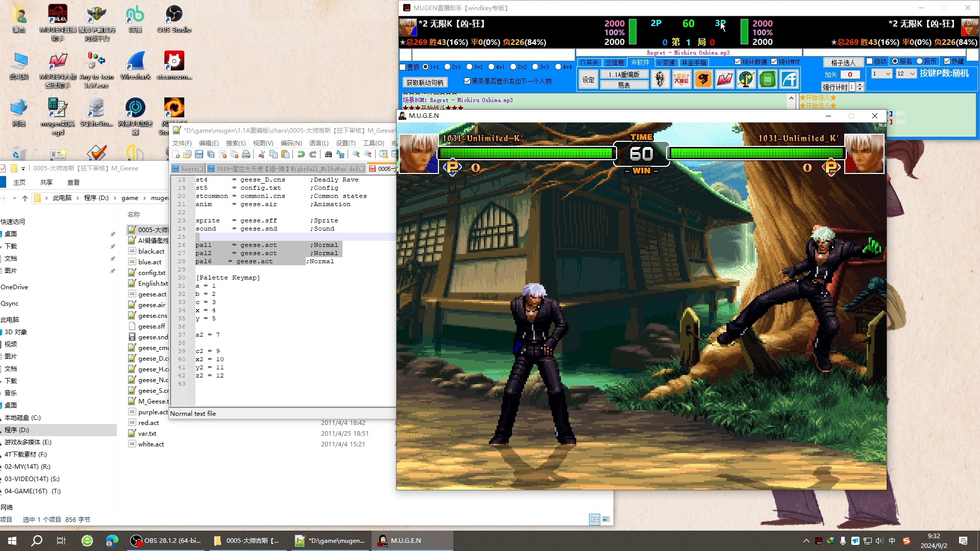Click the Redo arrow icon in Notepad++
Viewport: 980px width, 551px height.
[x=313, y=155]
